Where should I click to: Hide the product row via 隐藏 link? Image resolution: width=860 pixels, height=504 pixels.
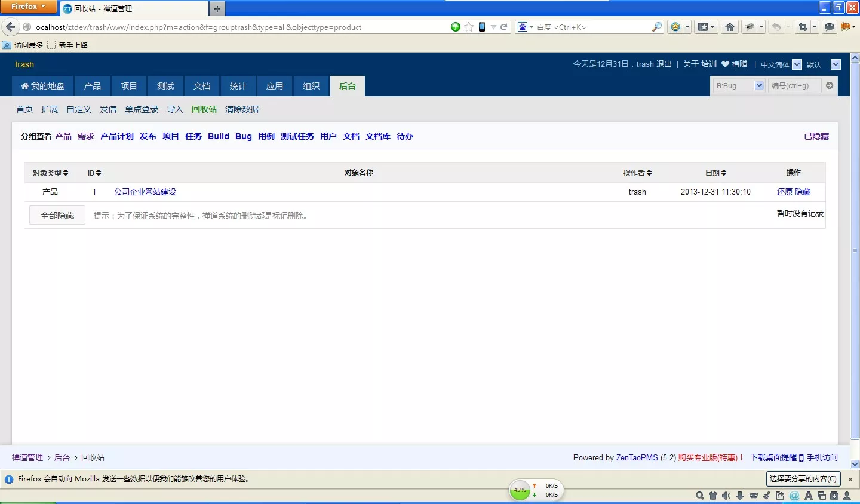click(x=803, y=192)
